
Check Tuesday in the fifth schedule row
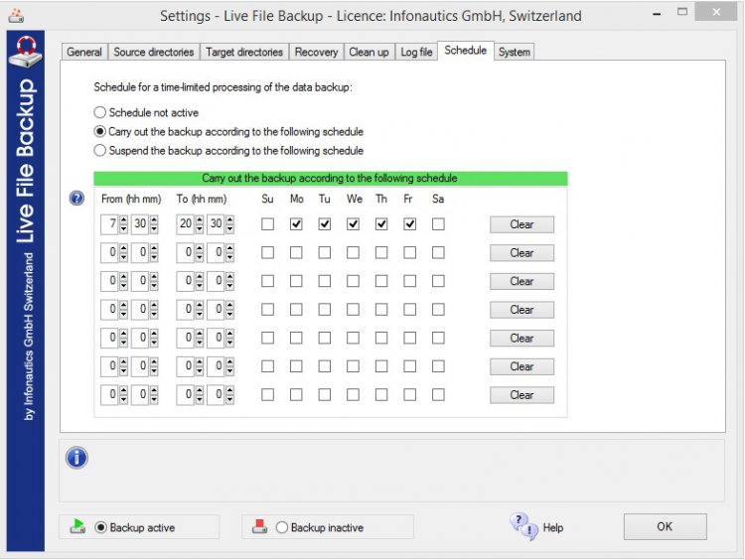pos(325,338)
